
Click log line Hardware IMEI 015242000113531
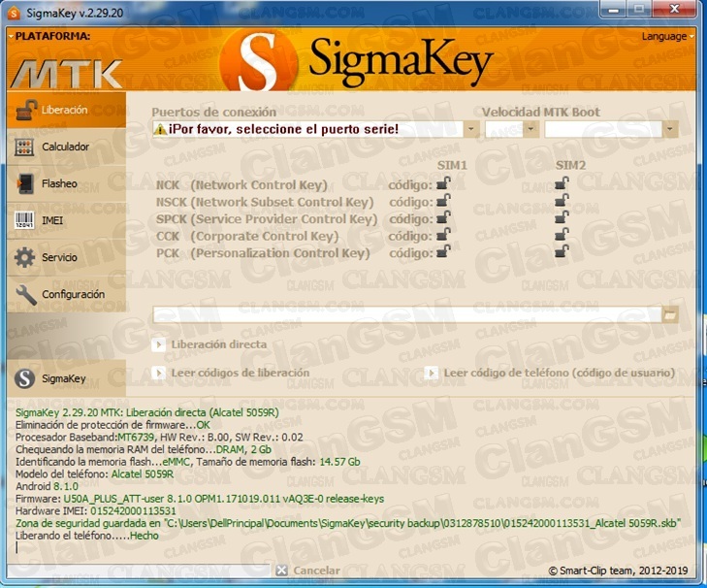tap(96, 510)
